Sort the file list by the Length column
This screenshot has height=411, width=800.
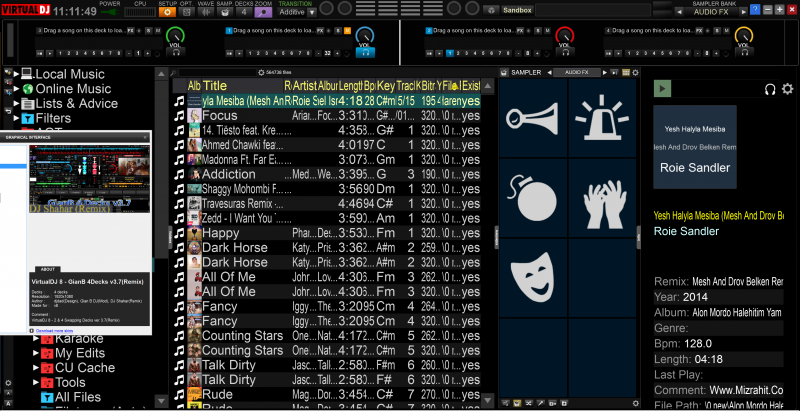pyautogui.click(x=350, y=86)
